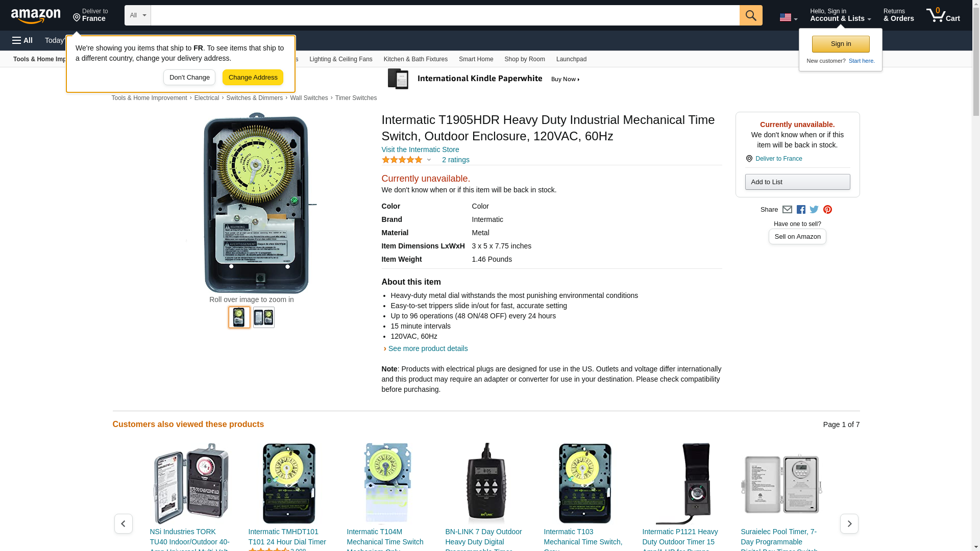This screenshot has width=980, height=551.
Task: Open the All hamburger menu
Action: click(x=22, y=40)
